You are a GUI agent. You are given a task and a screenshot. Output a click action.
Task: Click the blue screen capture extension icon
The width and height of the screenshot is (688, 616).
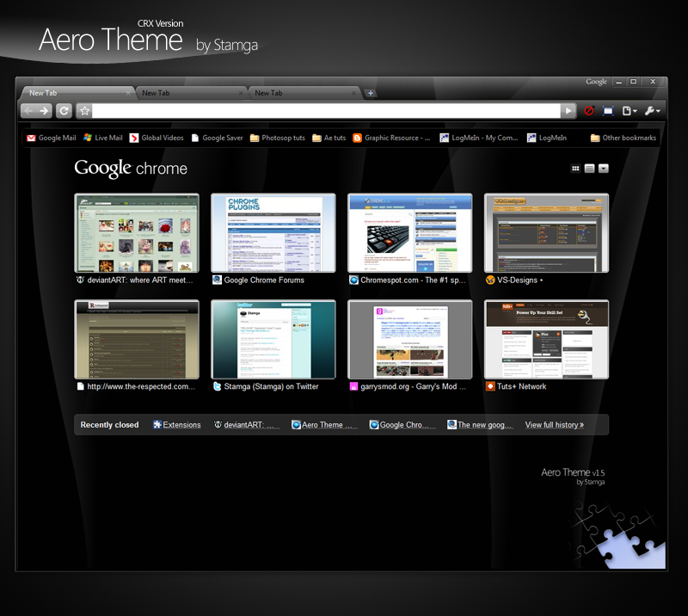coord(608,110)
